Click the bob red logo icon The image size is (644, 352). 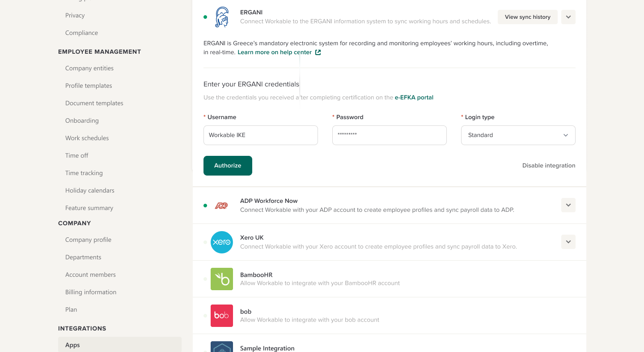pyautogui.click(x=222, y=316)
